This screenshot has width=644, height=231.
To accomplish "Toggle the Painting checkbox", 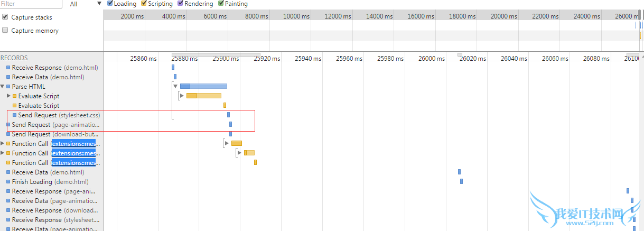I will click(221, 3).
